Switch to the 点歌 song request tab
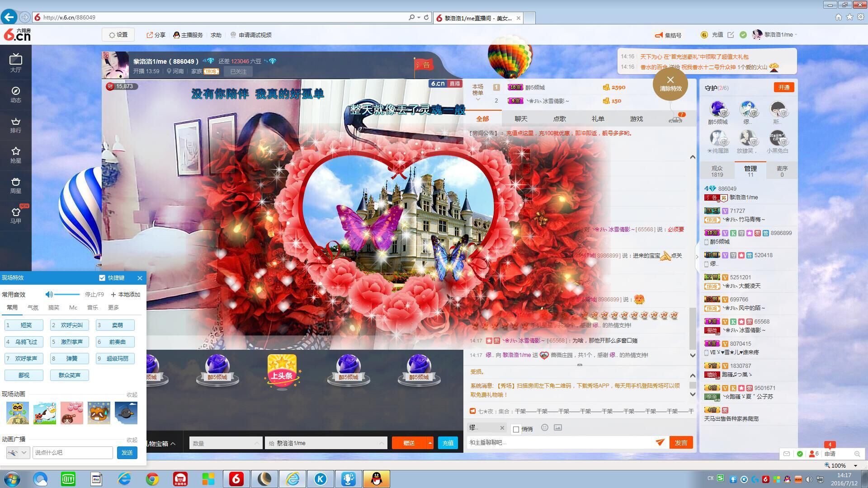 pyautogui.click(x=559, y=119)
